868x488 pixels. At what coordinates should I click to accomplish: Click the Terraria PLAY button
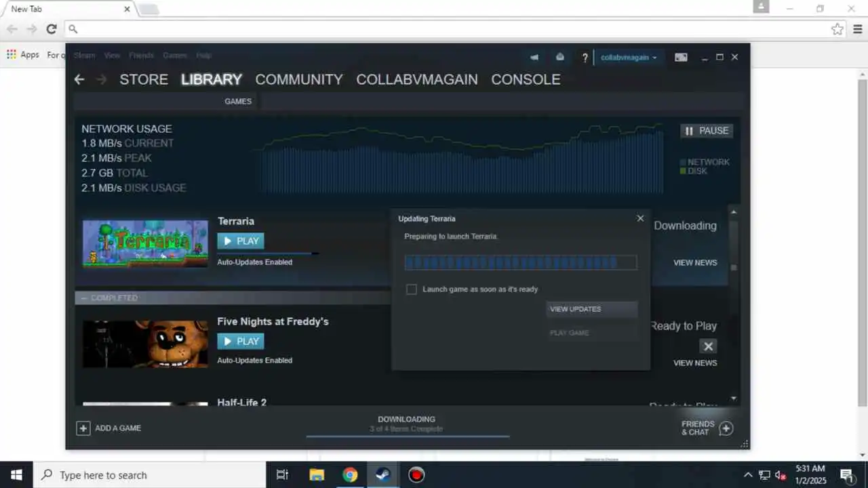(x=241, y=241)
